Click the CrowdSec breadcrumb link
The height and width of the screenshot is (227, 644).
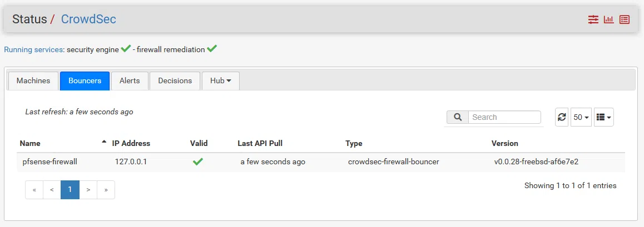click(x=88, y=19)
